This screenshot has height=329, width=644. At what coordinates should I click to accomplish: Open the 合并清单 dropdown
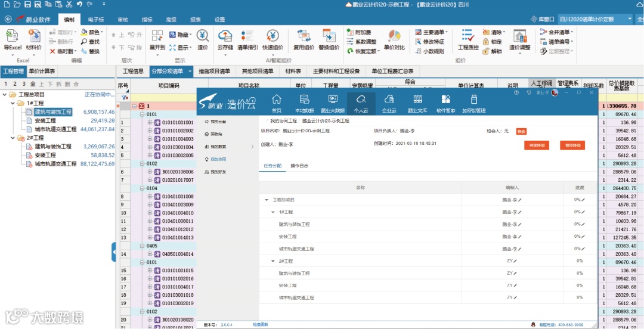coord(556,32)
